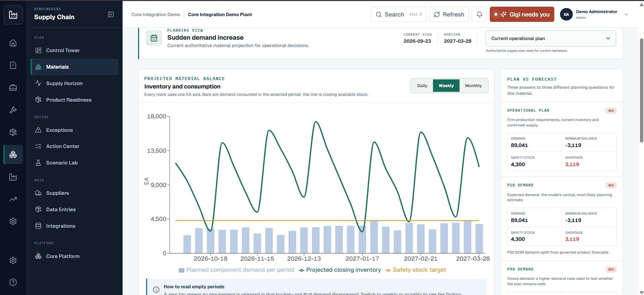Click the DA user avatar

coord(566,14)
